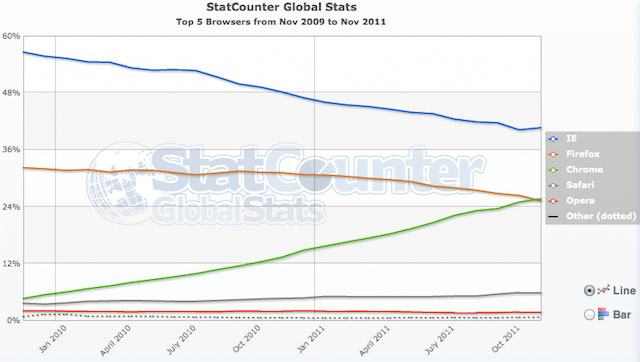Click the IE legend label
The width and height of the screenshot is (640, 362).
(x=571, y=138)
